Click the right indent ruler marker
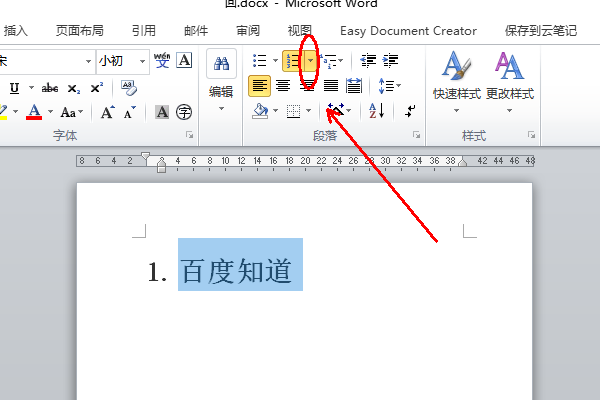 [x=463, y=162]
